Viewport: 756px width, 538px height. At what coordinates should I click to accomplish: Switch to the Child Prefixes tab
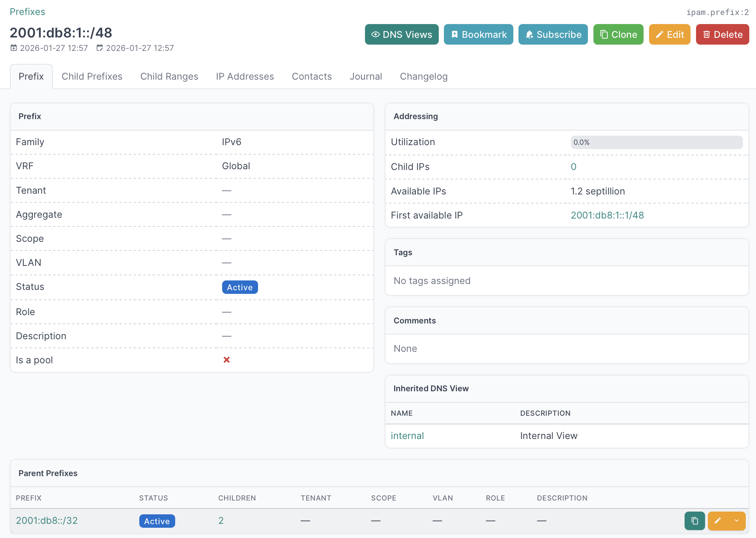[x=92, y=77]
